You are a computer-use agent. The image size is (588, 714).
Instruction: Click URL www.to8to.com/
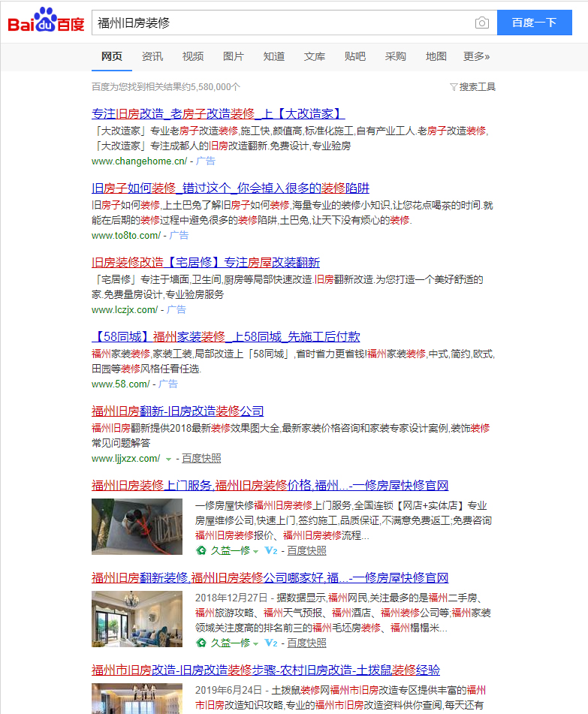pos(125,236)
